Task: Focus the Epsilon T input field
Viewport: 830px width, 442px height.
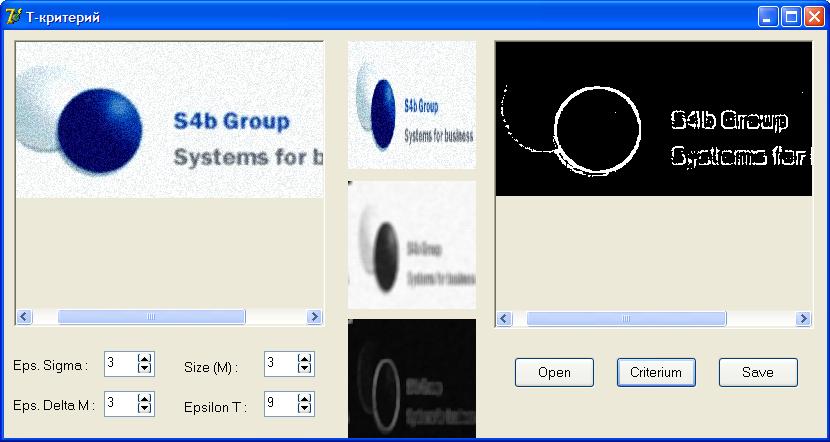Action: click(x=281, y=403)
